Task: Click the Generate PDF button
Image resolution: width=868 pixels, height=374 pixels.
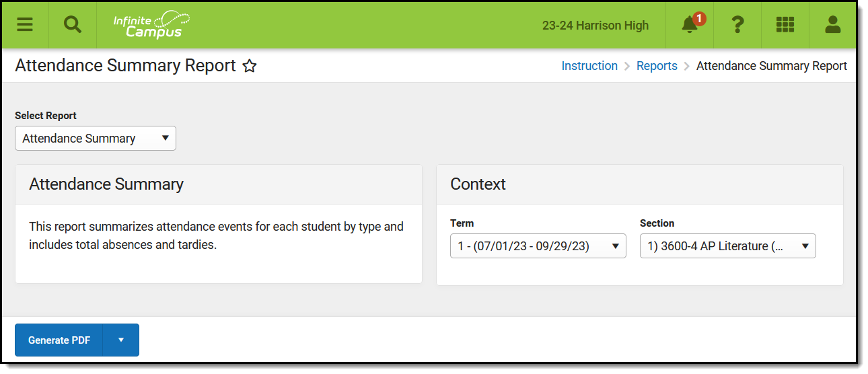Action: [x=59, y=340]
